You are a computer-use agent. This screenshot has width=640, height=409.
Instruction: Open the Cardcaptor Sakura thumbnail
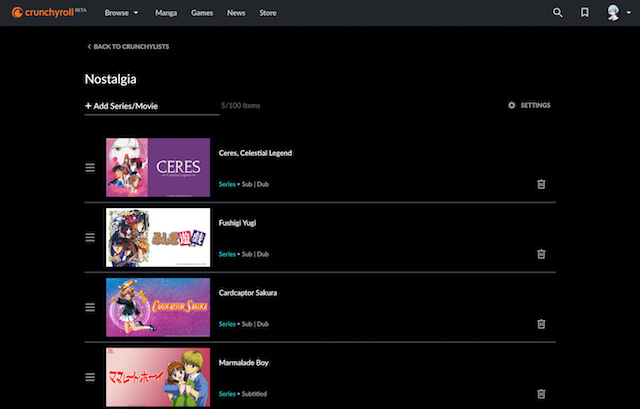pos(158,307)
